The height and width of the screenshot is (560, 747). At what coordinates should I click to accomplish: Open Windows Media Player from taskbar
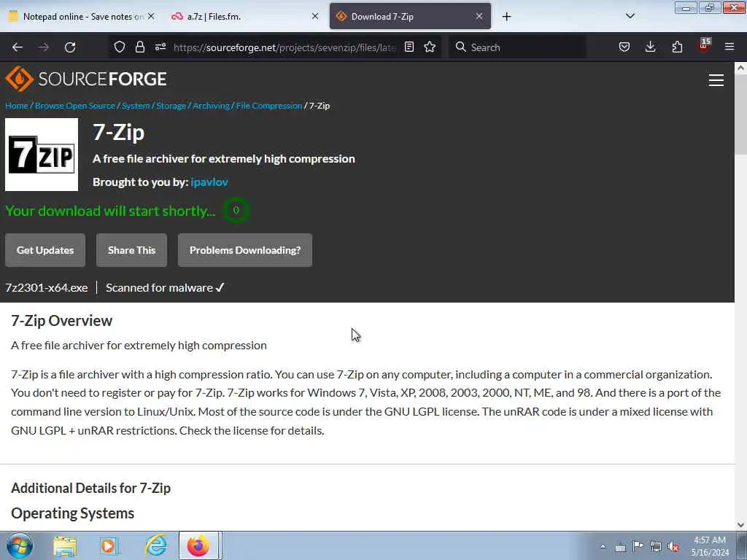109,546
